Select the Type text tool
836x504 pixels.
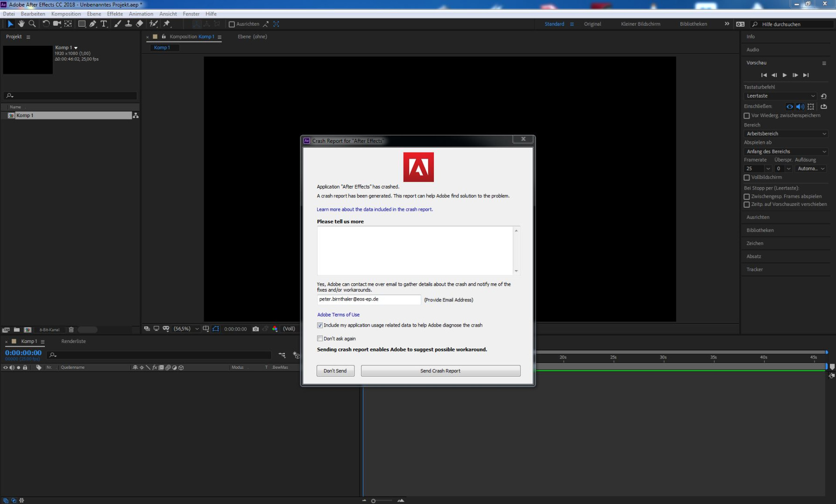pos(104,24)
